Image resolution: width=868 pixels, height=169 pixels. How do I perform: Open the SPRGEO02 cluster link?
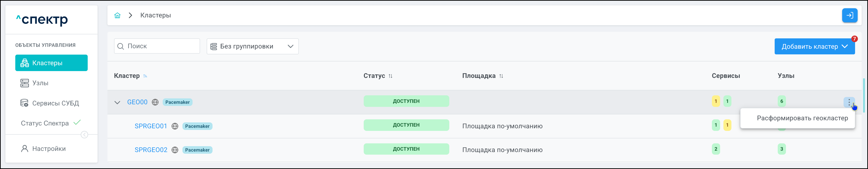coord(151,150)
